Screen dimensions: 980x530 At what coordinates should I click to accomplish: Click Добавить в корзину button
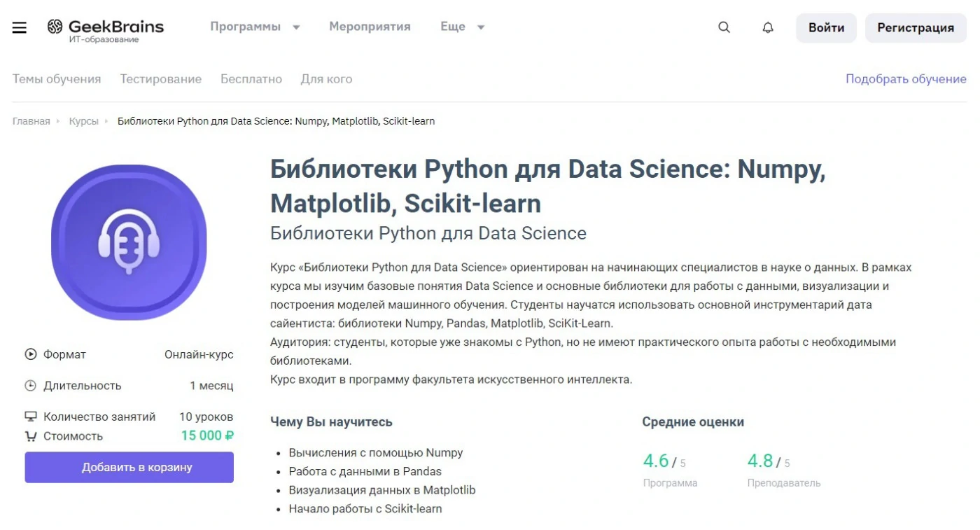[x=129, y=467]
